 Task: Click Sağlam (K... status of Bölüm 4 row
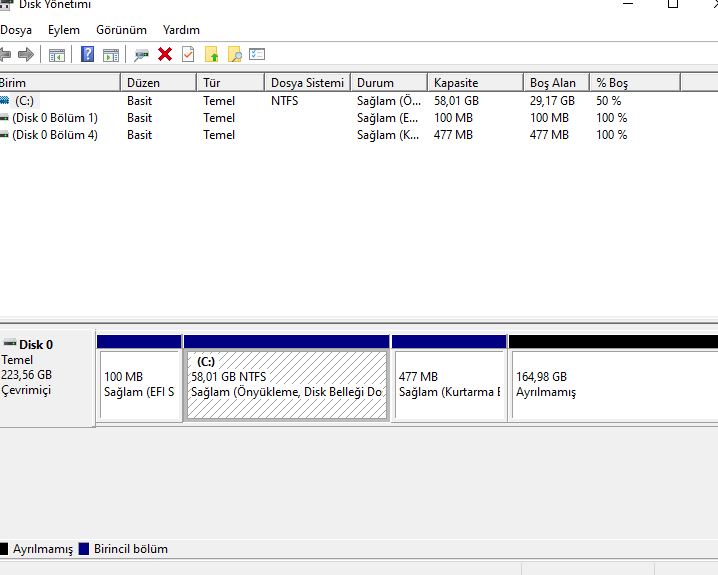pyautogui.click(x=388, y=135)
